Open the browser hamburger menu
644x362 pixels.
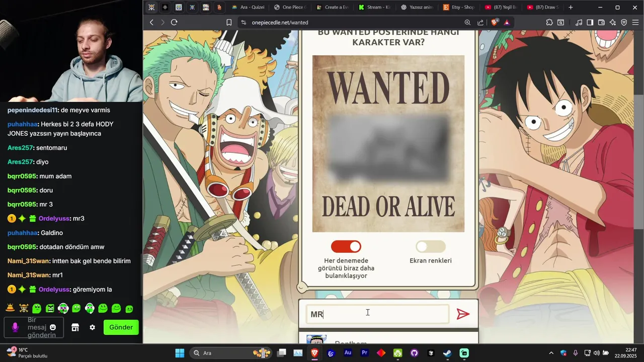635,22
